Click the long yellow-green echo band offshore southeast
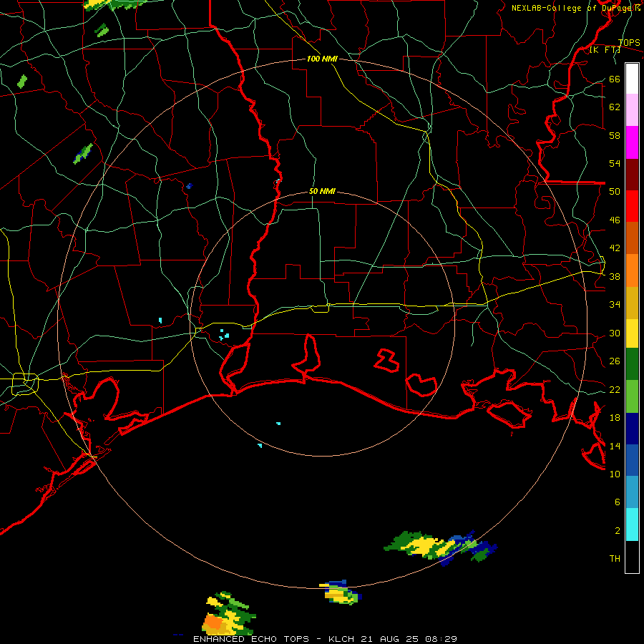The image size is (644, 644). point(440,547)
